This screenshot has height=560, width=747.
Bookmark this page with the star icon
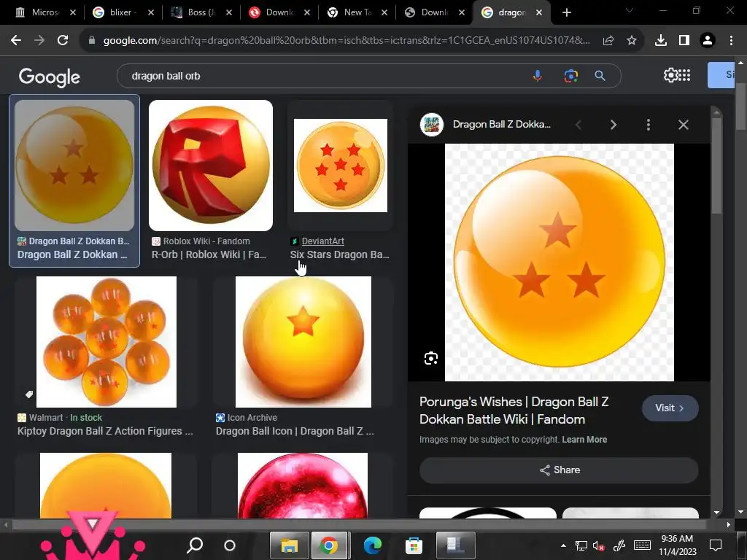(632, 41)
